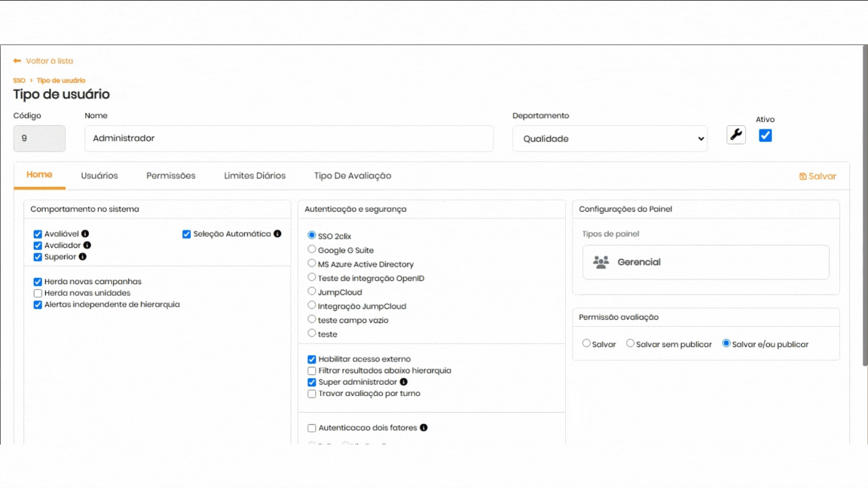The height and width of the screenshot is (488, 868).
Task: Go to the Tipo De Avaliação tab
Action: (353, 176)
